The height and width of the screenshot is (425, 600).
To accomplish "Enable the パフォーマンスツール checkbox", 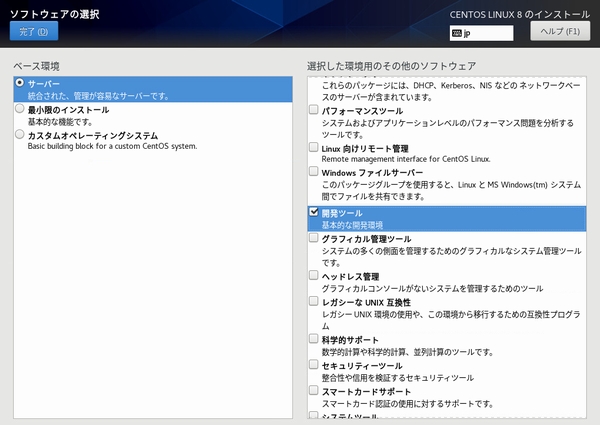I will [313, 110].
